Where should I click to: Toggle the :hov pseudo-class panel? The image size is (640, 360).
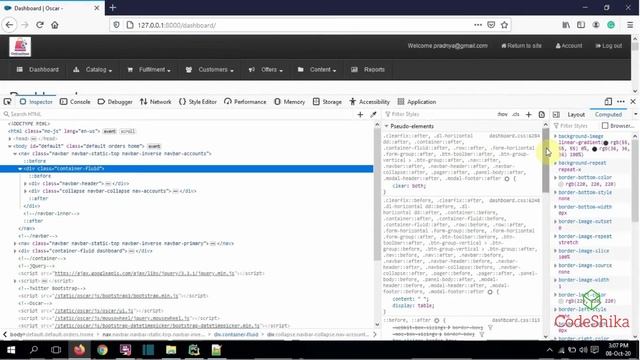pos(502,114)
